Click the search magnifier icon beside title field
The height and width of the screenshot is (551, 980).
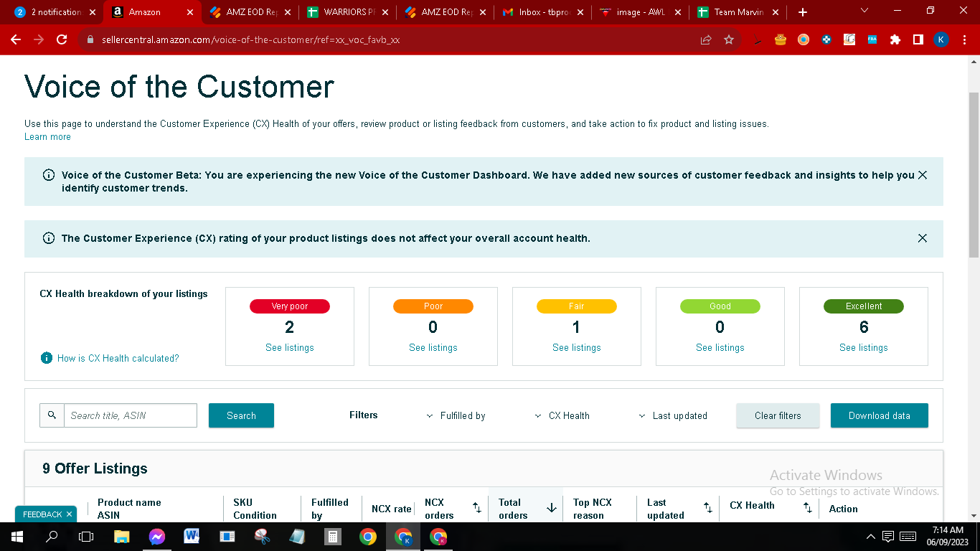click(x=52, y=415)
